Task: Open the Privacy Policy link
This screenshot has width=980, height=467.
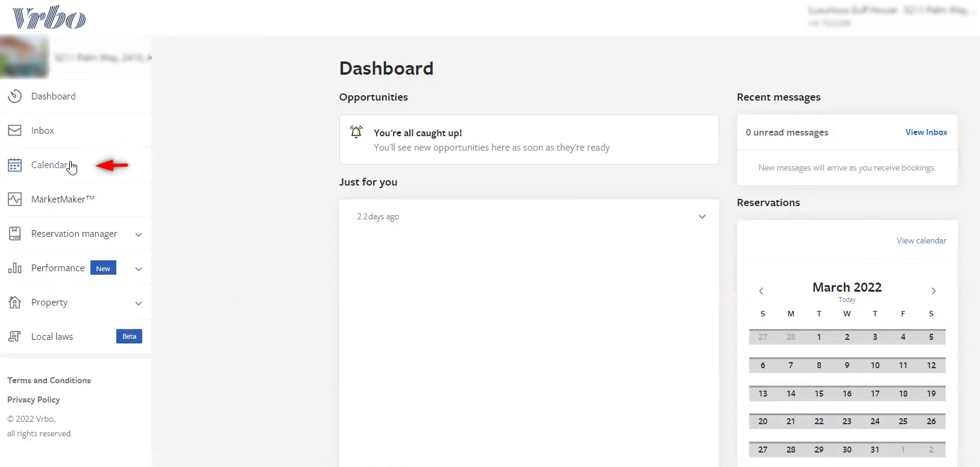Action: coord(34,400)
